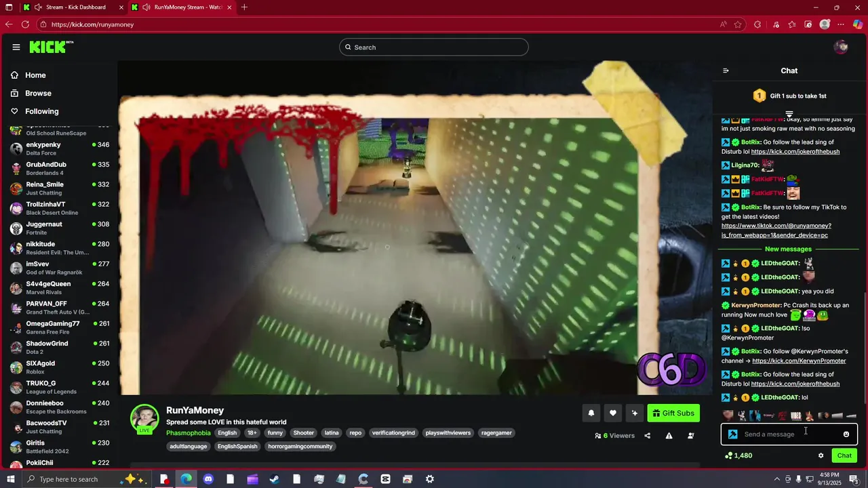
Task: Switch to the RunYaMoney Stream browser tab
Action: pyautogui.click(x=182, y=7)
